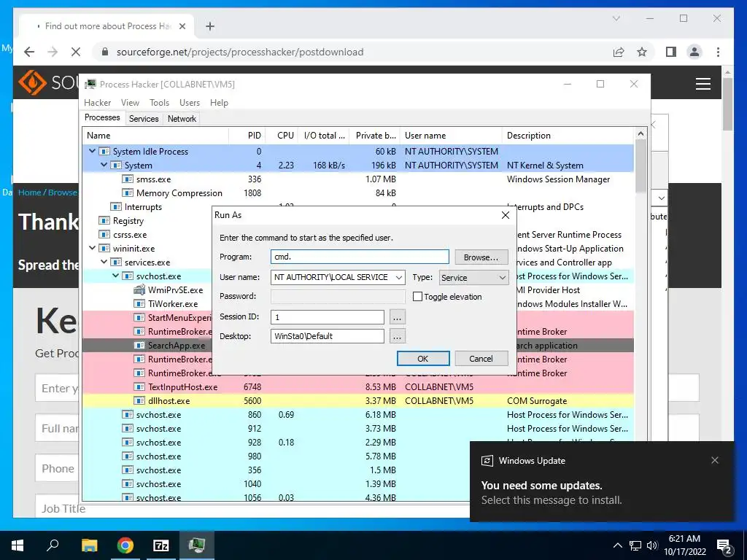Viewport: 747px width, 560px height.
Task: Sort by the Description column header
Action: pyautogui.click(x=568, y=135)
